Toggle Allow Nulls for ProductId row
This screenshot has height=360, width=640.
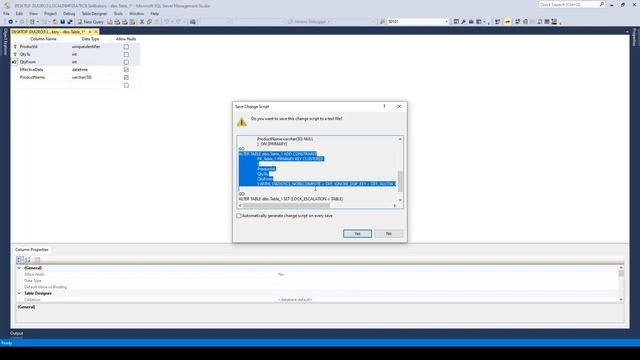click(126, 47)
